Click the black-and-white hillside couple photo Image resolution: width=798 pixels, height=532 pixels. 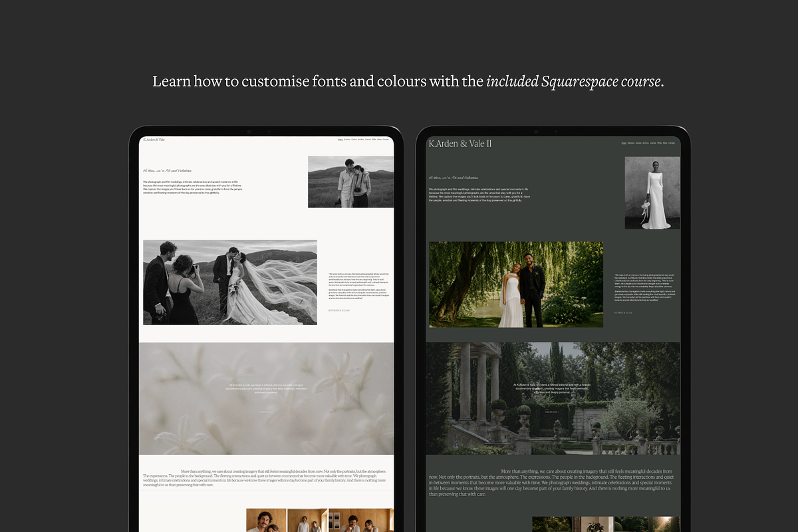tap(350, 182)
